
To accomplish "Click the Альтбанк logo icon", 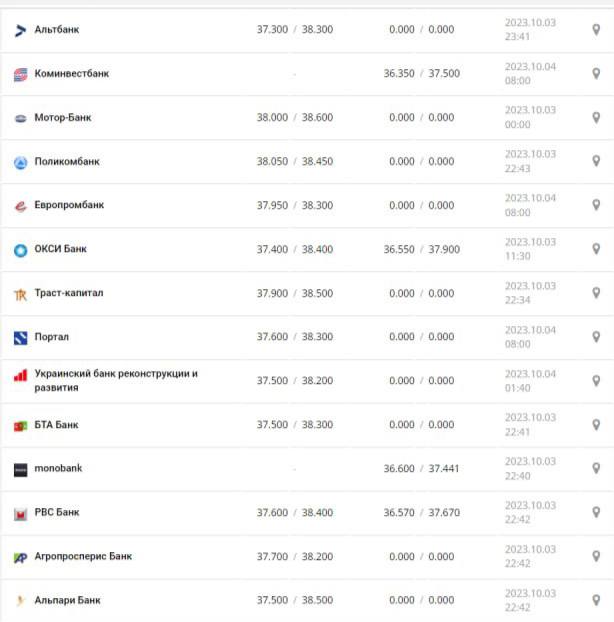I will pyautogui.click(x=20, y=30).
